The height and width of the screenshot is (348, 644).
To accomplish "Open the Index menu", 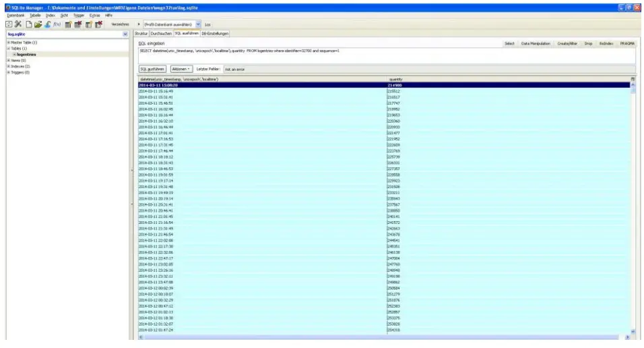I will coord(51,16).
